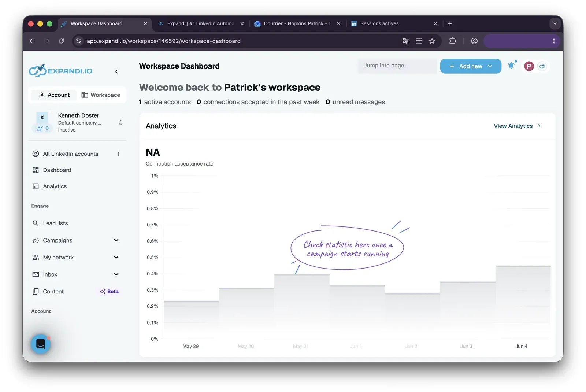Expand the Inbox submenu
Viewport: 586px width, 392px height.
(116, 274)
